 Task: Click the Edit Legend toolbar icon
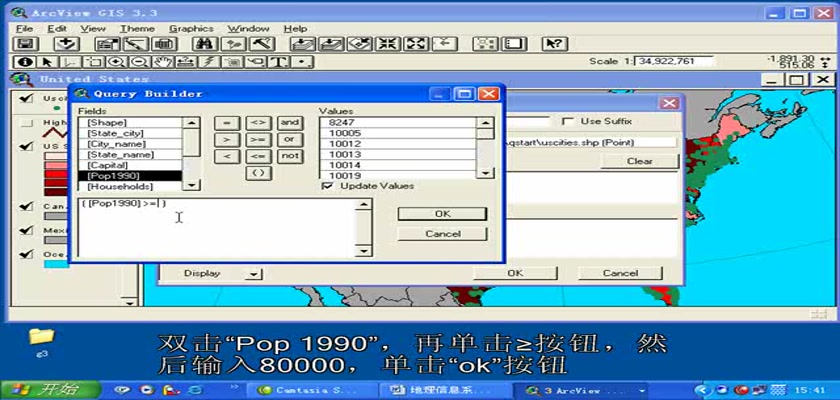point(137,44)
